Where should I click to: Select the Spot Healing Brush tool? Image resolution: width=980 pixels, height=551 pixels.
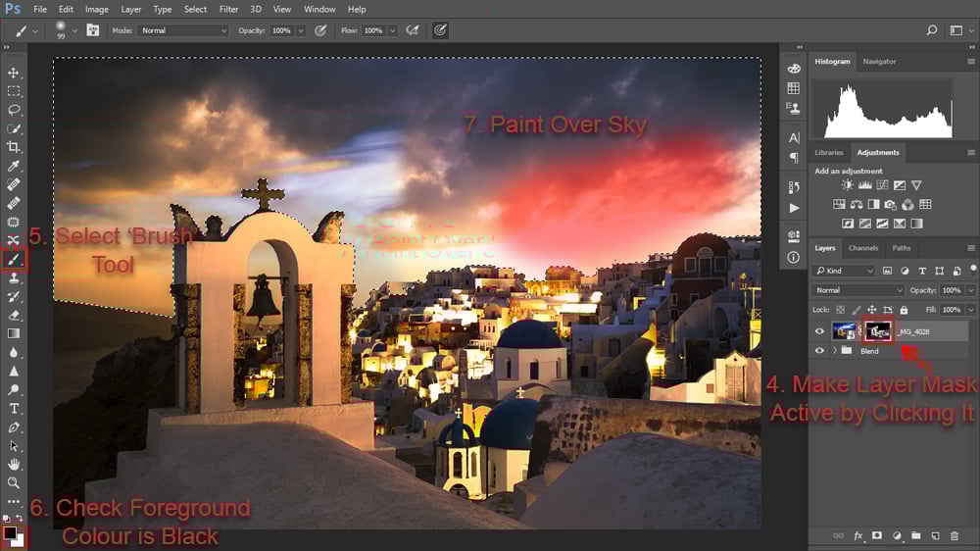point(13,184)
